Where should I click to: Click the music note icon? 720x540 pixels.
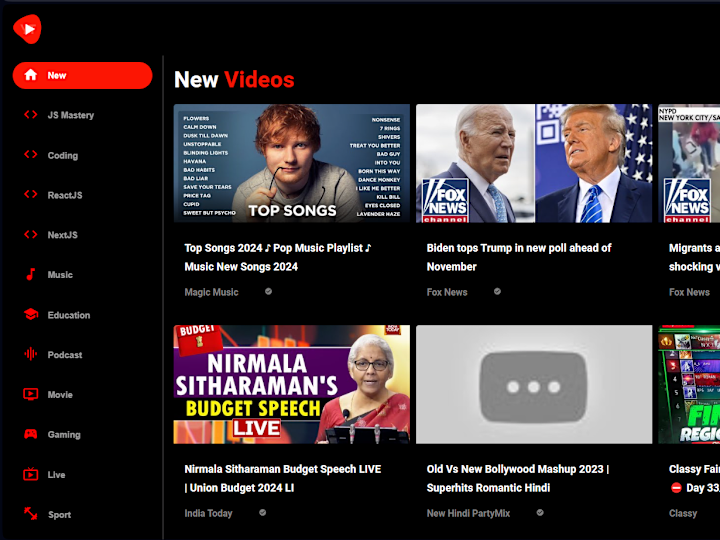point(31,274)
